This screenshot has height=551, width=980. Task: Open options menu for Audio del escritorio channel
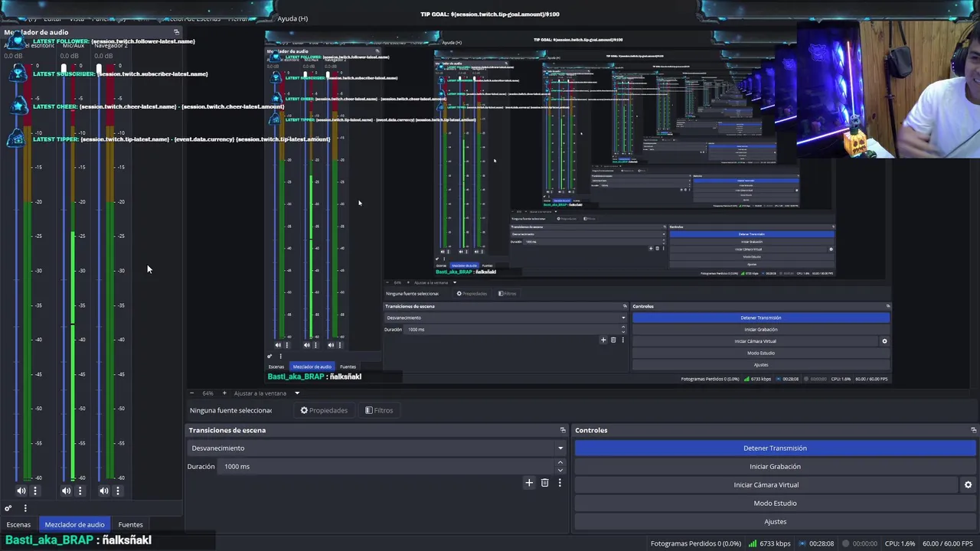35,491
